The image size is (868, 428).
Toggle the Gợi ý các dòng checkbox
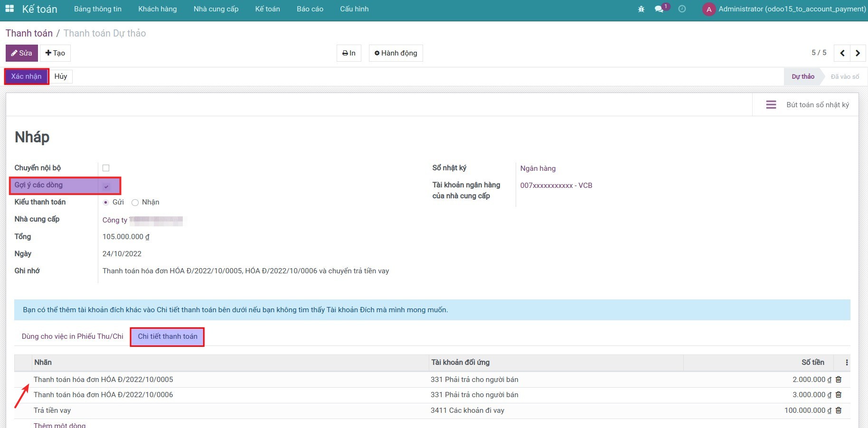106,186
